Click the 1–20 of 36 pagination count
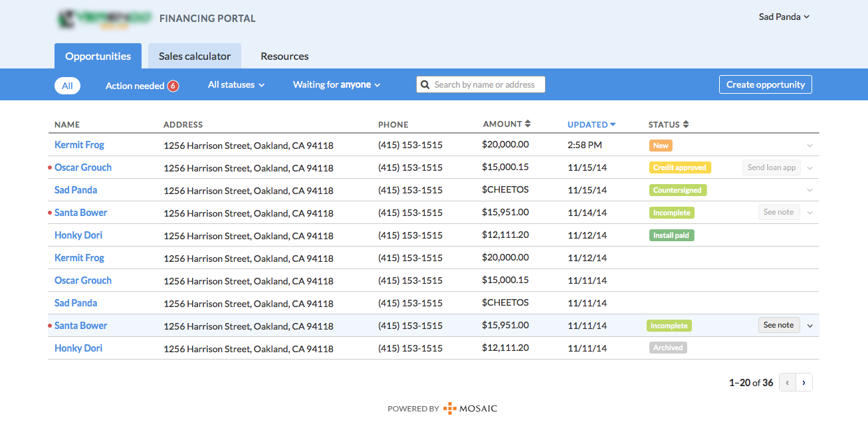This screenshot has height=432, width=868. (751, 383)
